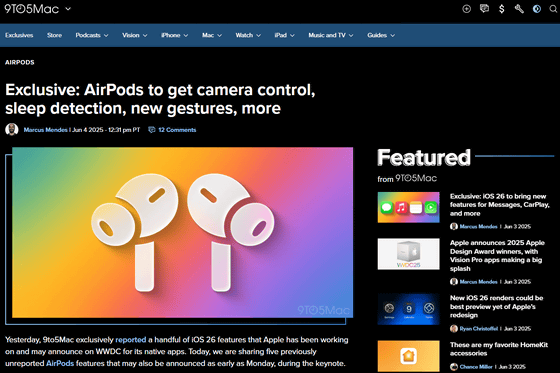Go to the Store menu item
The height and width of the screenshot is (373, 560).
[x=54, y=35]
